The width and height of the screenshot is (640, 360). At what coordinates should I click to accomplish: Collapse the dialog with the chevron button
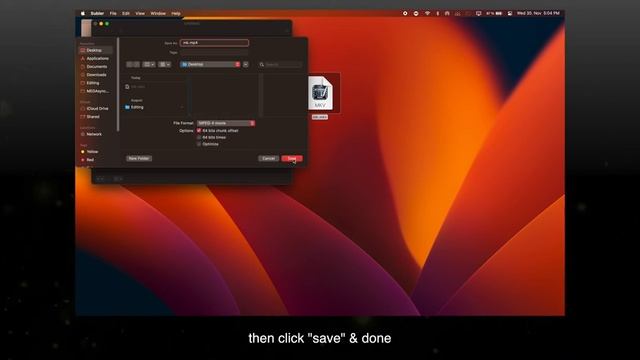[x=246, y=64]
